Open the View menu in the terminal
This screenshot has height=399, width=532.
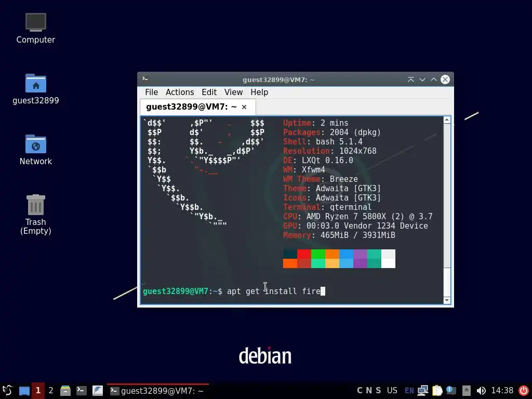pos(233,92)
